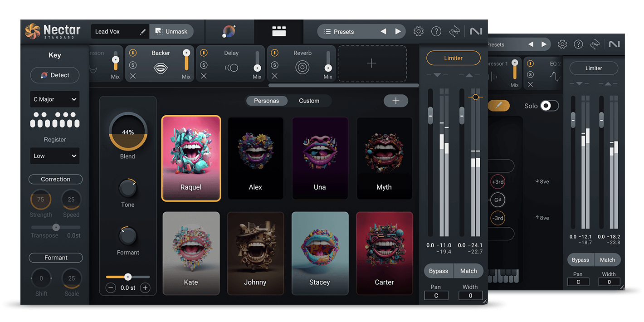Viewport: 644px width, 322px height.
Task: Select the Custom tab
Action: [309, 101]
